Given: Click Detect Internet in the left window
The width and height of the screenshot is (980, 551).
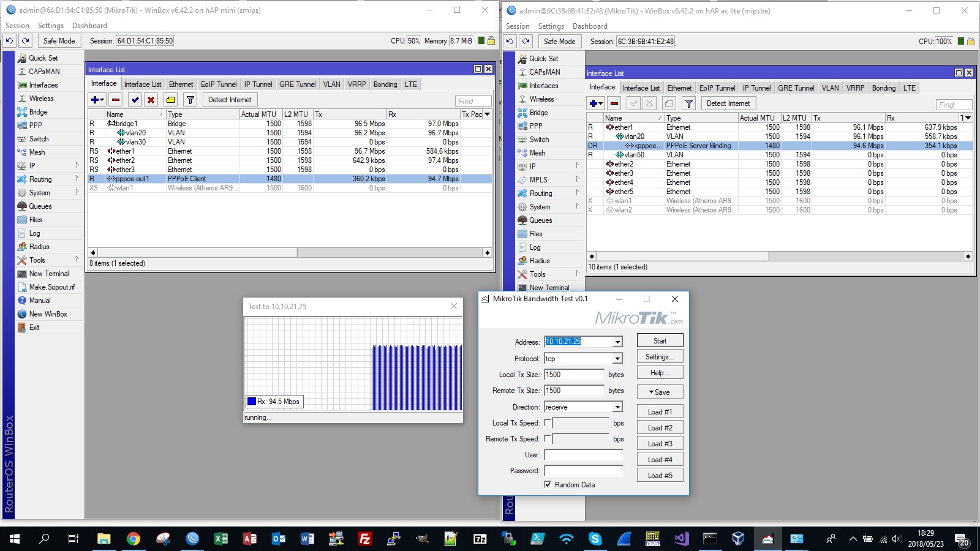Looking at the screenshot, I should [230, 100].
